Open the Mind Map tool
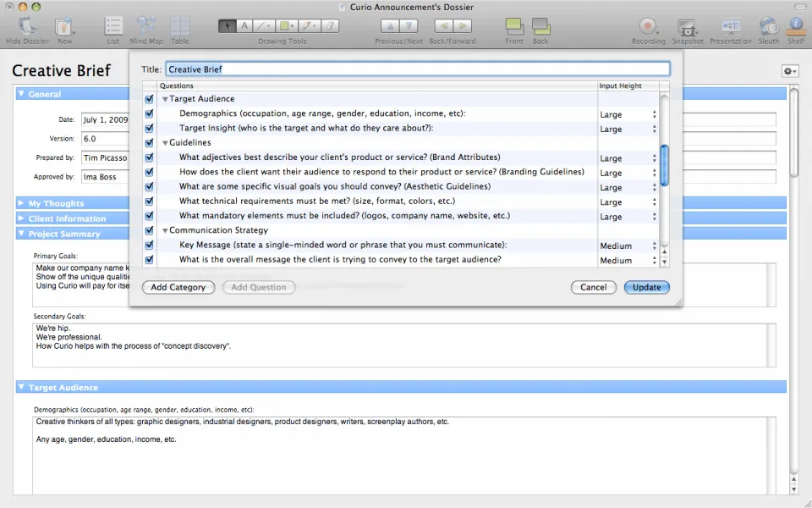Screen dimensions: 812x508 pos(146,27)
